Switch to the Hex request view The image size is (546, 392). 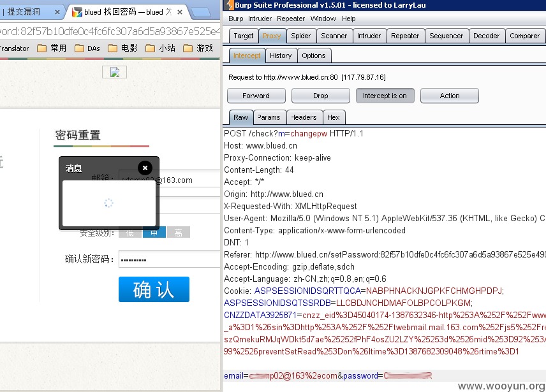click(334, 117)
